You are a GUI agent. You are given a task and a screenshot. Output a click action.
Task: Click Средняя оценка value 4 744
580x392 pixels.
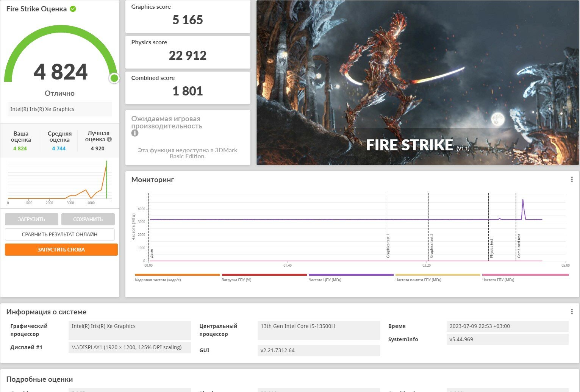pyautogui.click(x=59, y=148)
